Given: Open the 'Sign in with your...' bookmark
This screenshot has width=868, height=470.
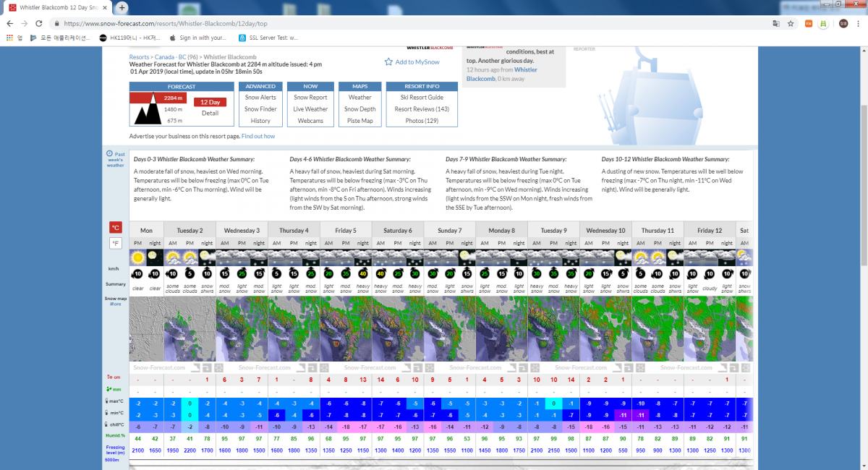Looking at the screenshot, I should 197,38.
